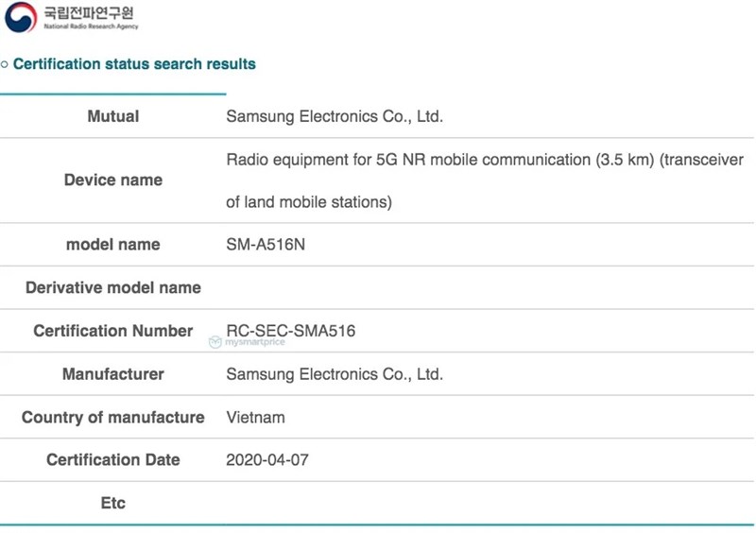Select the Device name row label

(113, 180)
